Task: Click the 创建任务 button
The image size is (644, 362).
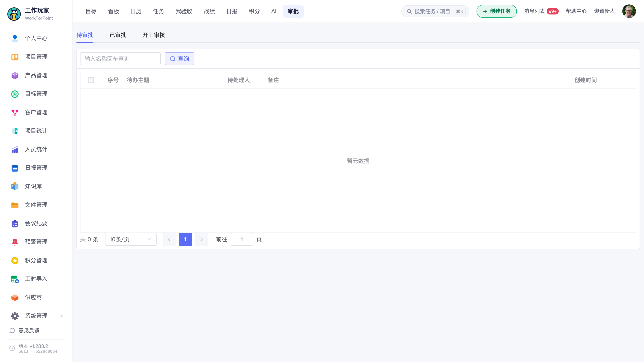Action: click(x=496, y=11)
